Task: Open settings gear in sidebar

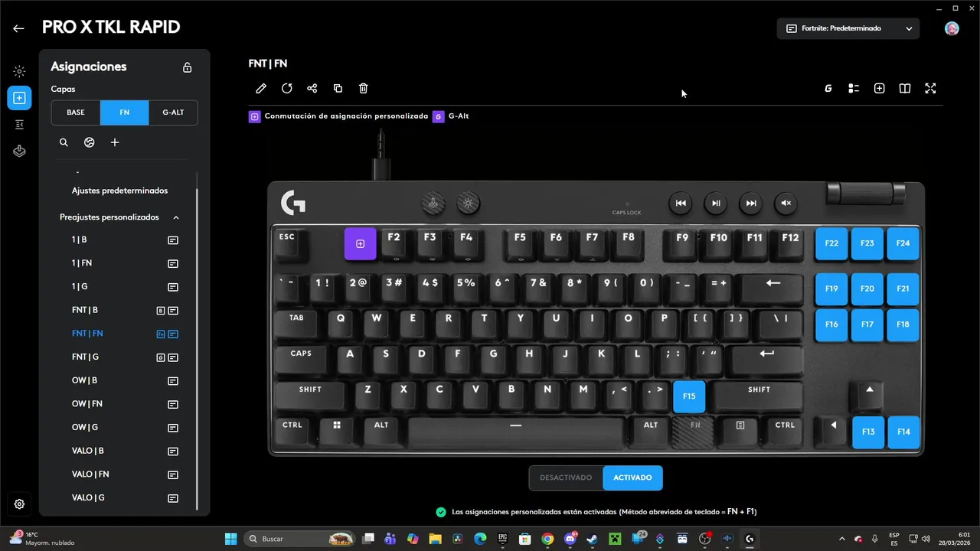Action: click(x=19, y=504)
